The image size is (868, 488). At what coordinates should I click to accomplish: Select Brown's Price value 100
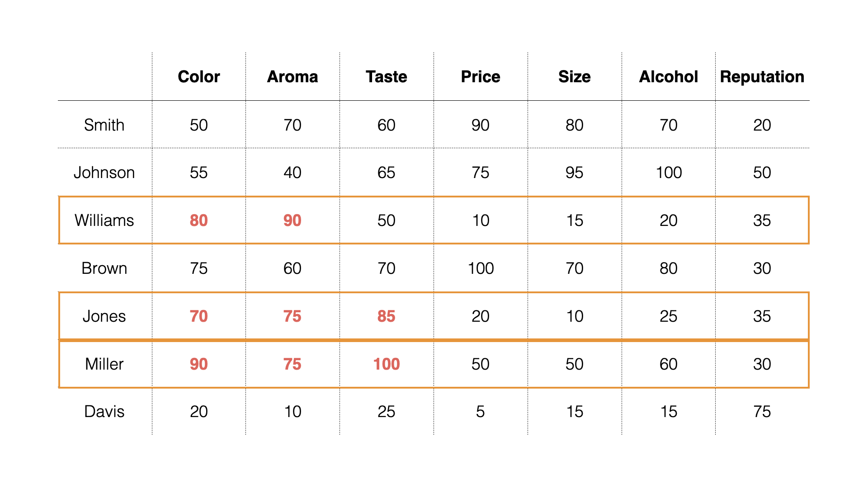(481, 268)
